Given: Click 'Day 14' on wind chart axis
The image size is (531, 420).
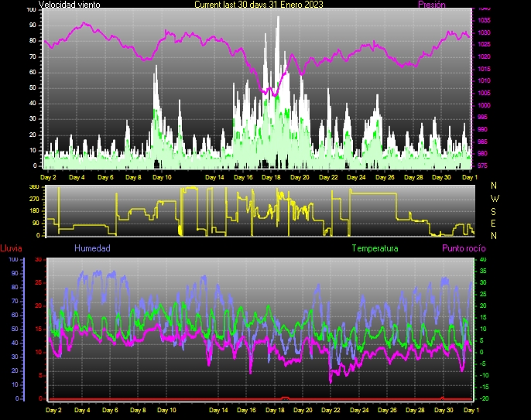Looking at the screenshot, I should tap(214, 177).
